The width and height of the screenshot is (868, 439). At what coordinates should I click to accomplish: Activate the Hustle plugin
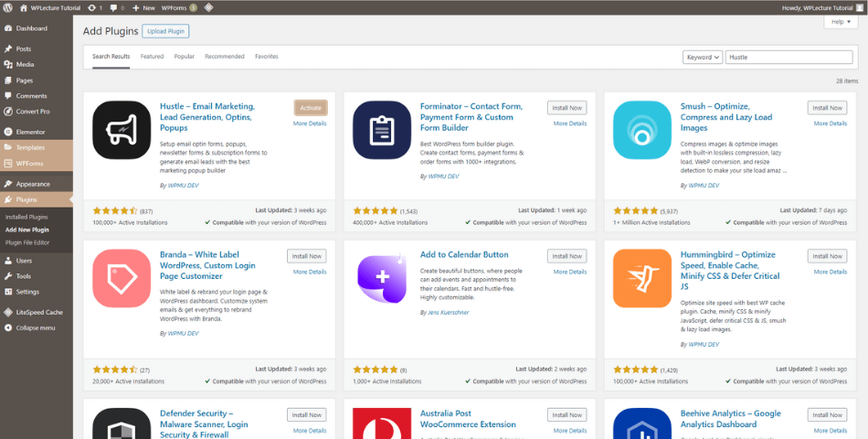click(x=311, y=108)
